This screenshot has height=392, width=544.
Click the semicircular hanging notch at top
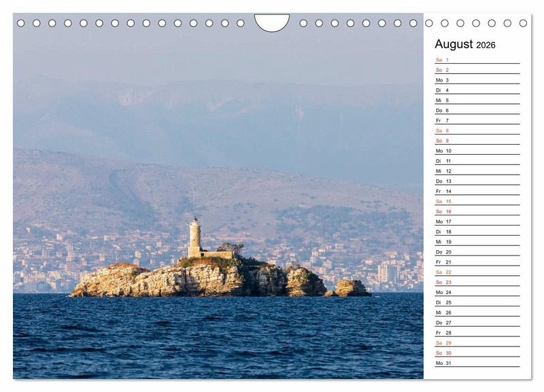point(272,21)
